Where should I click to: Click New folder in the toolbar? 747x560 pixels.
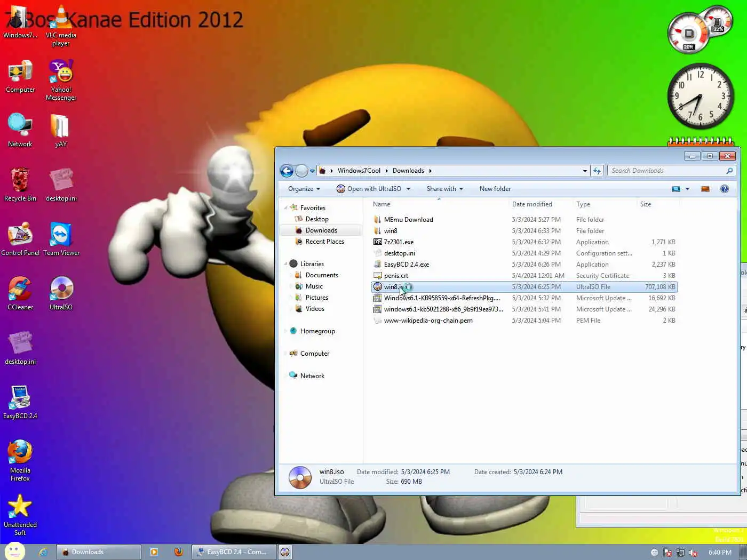(x=495, y=189)
